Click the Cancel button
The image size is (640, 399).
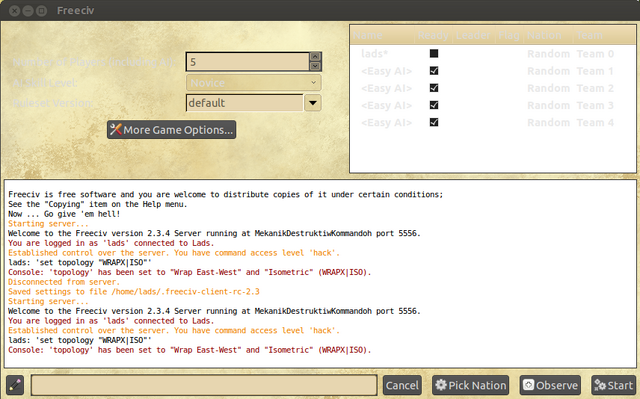[402, 385]
